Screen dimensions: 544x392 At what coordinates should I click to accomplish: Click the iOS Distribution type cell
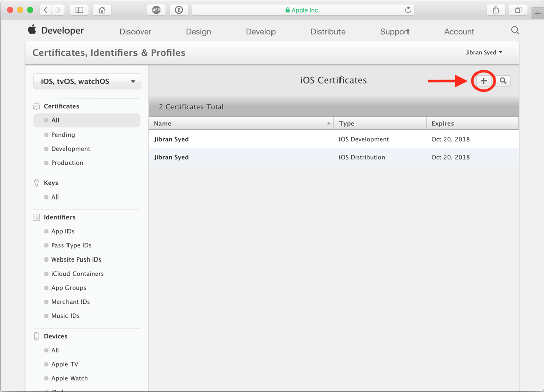coord(362,157)
